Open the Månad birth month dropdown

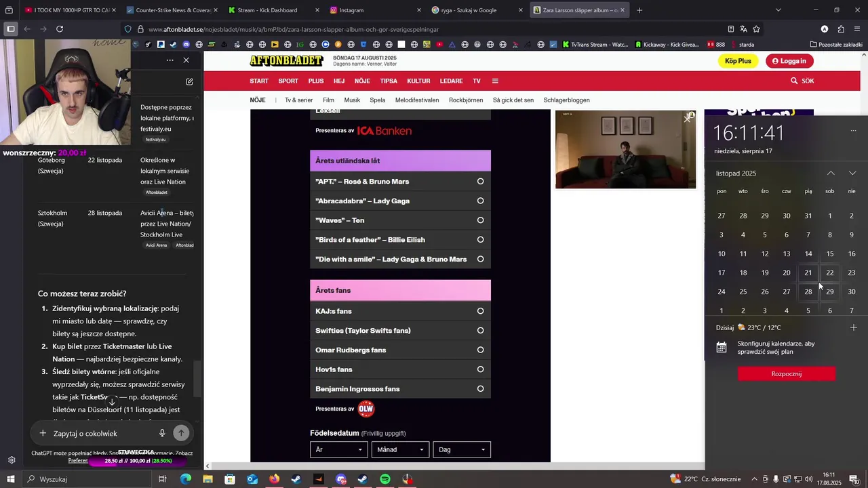[x=400, y=449]
